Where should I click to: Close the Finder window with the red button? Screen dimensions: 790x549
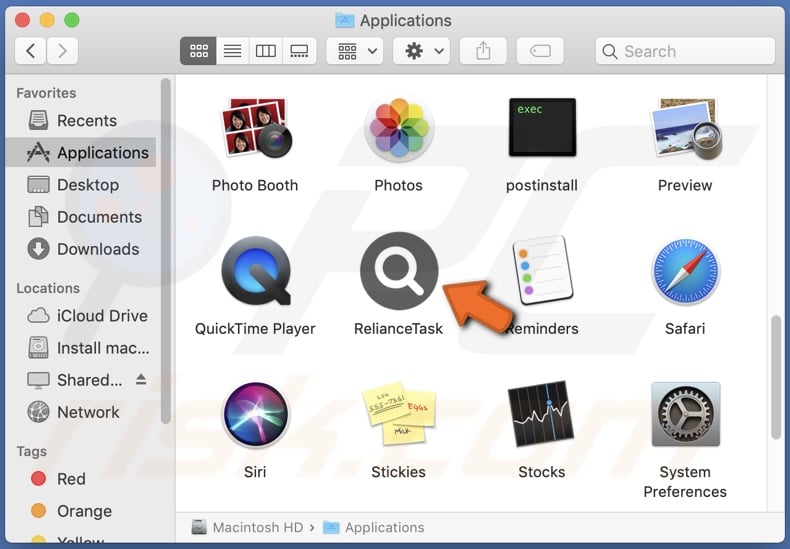(x=22, y=20)
